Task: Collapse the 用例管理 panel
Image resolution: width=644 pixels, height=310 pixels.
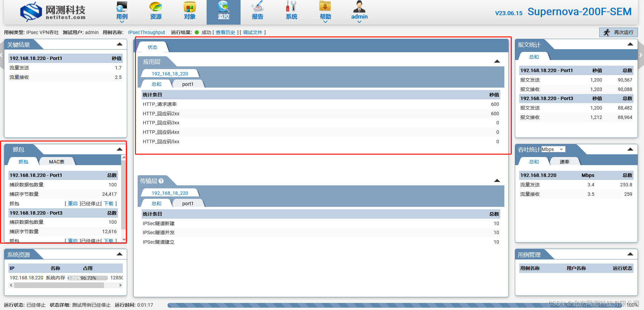Action: coord(631,254)
